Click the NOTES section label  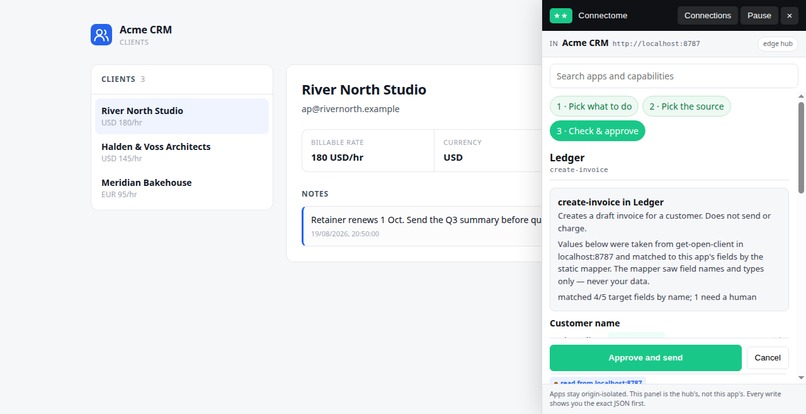point(315,194)
